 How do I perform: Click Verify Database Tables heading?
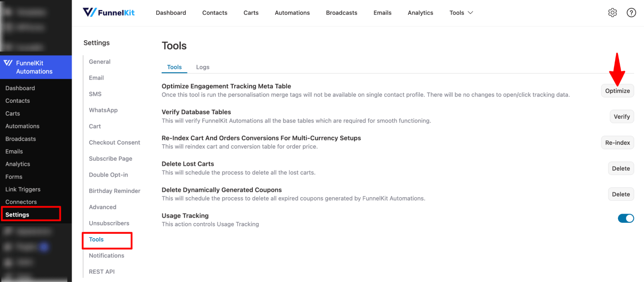tap(196, 112)
